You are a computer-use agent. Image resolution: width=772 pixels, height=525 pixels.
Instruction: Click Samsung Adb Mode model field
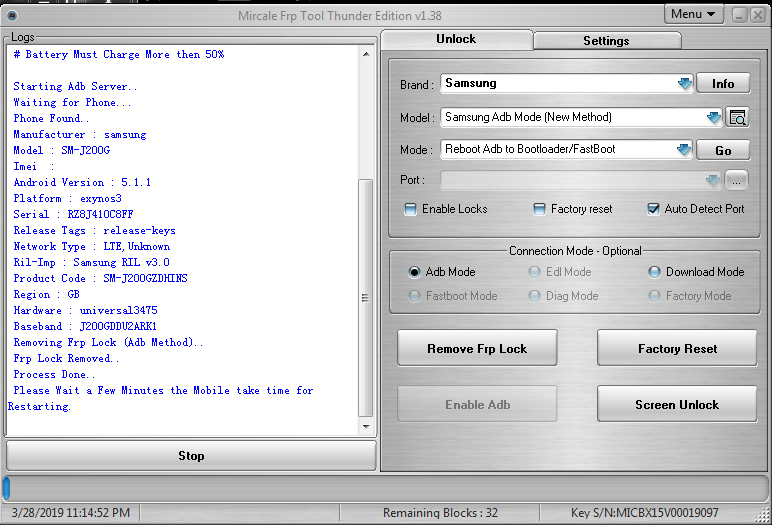[581, 117]
